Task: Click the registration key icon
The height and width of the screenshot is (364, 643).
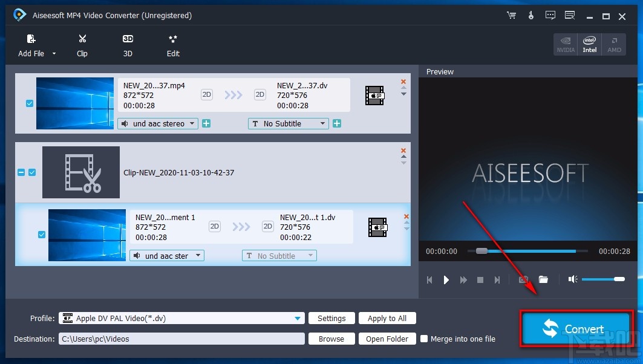Action: point(531,16)
